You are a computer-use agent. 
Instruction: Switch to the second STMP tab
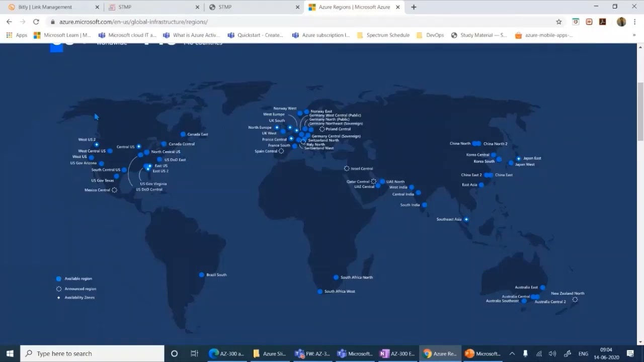pyautogui.click(x=255, y=7)
